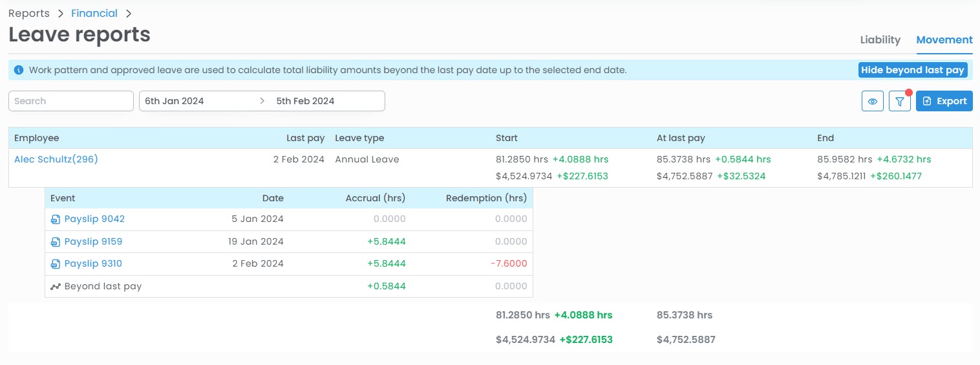The height and width of the screenshot is (365, 980).
Task: Click the info icon in the blue banner
Action: [19, 70]
